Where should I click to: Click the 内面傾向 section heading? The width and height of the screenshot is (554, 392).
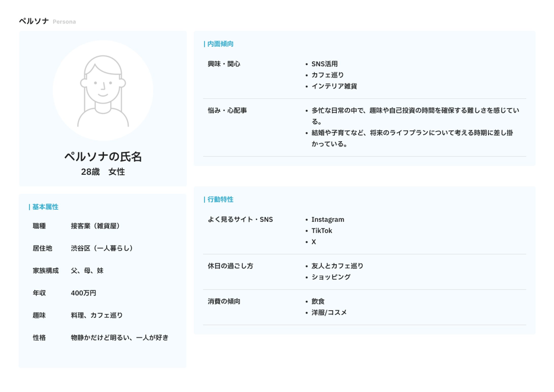220,44
